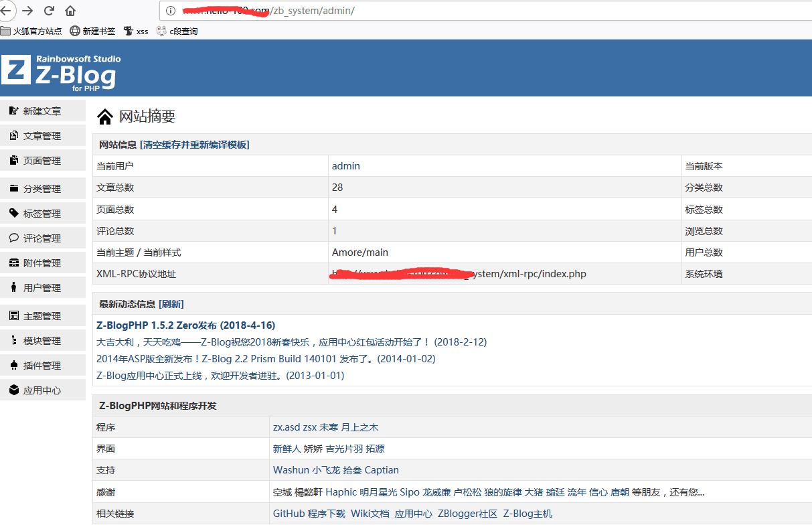Click the 吉光片羽 designer link
This screenshot has width=812, height=525.
pyautogui.click(x=344, y=449)
